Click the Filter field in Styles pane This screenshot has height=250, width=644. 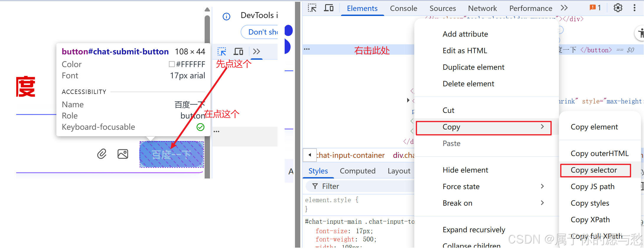point(360,186)
